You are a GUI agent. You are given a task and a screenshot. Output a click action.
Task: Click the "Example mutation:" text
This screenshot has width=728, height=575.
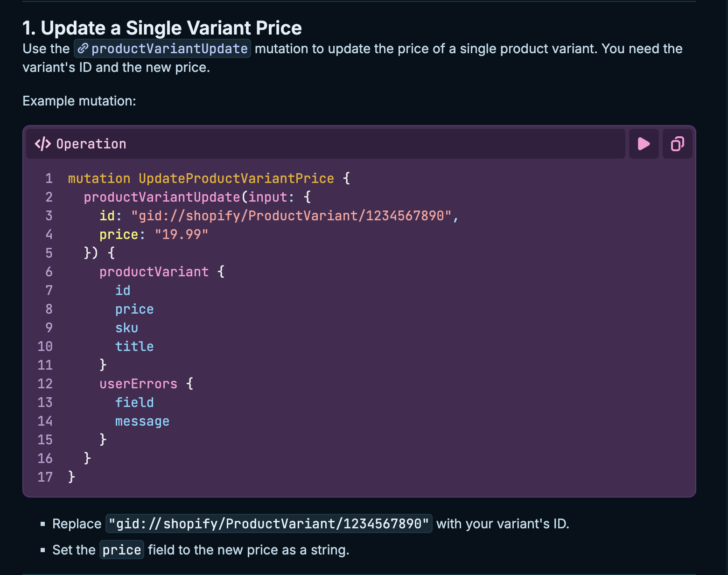pyautogui.click(x=79, y=101)
